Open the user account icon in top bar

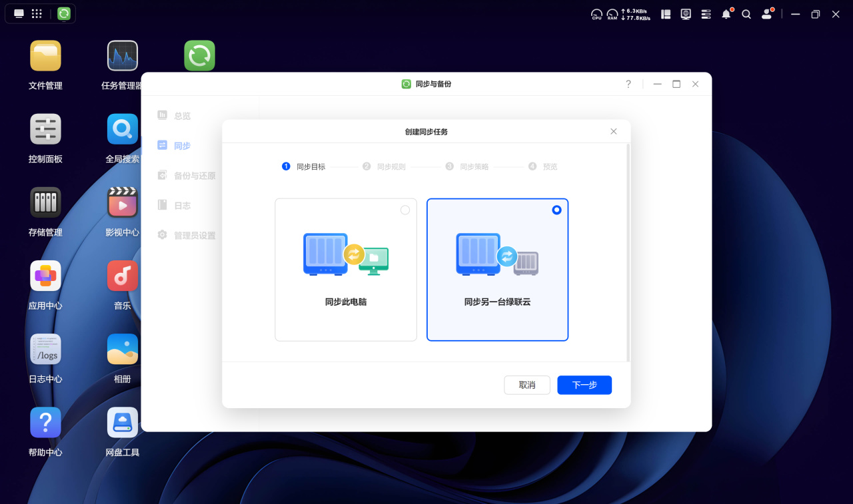coord(767,14)
